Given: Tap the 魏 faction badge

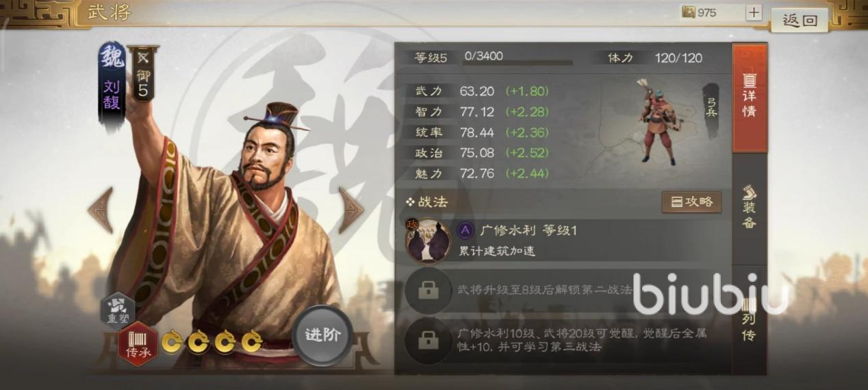Looking at the screenshot, I should coord(112,56).
